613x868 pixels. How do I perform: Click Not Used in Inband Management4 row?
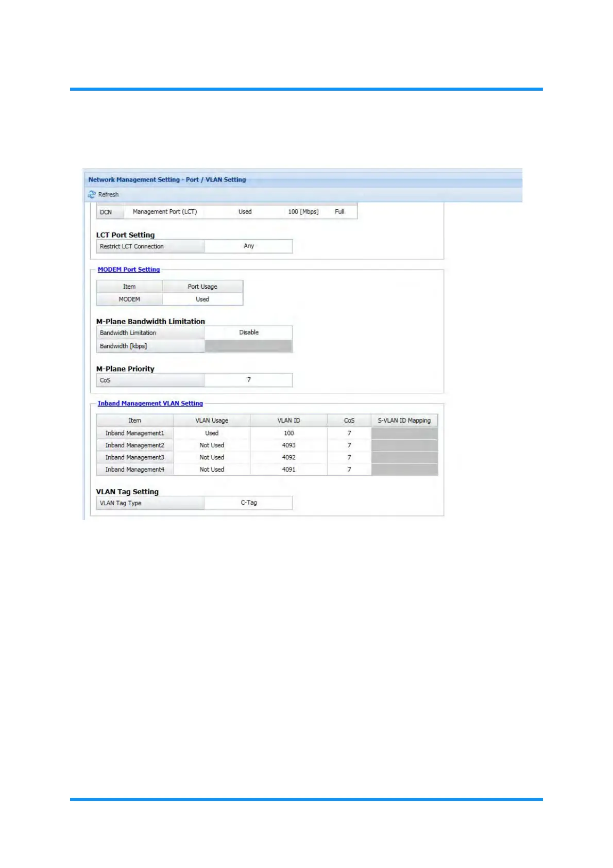click(212, 469)
